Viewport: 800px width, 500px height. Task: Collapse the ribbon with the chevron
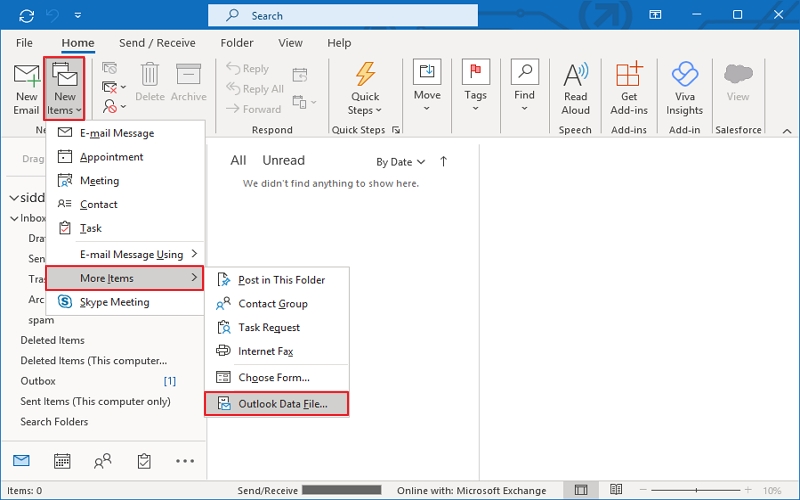click(x=787, y=131)
